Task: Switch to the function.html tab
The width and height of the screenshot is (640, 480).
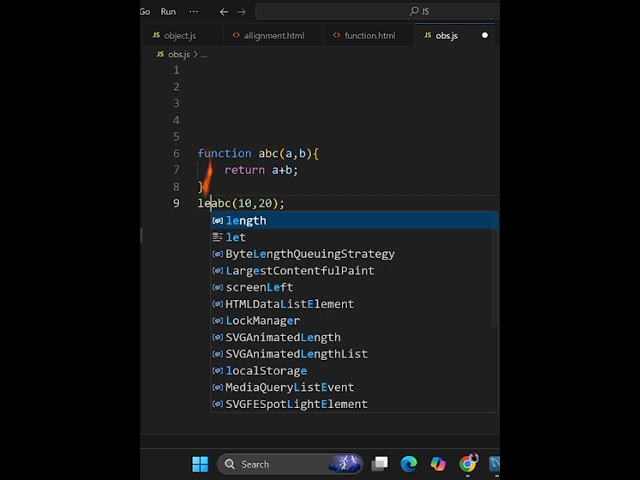Action: pyautogui.click(x=369, y=36)
